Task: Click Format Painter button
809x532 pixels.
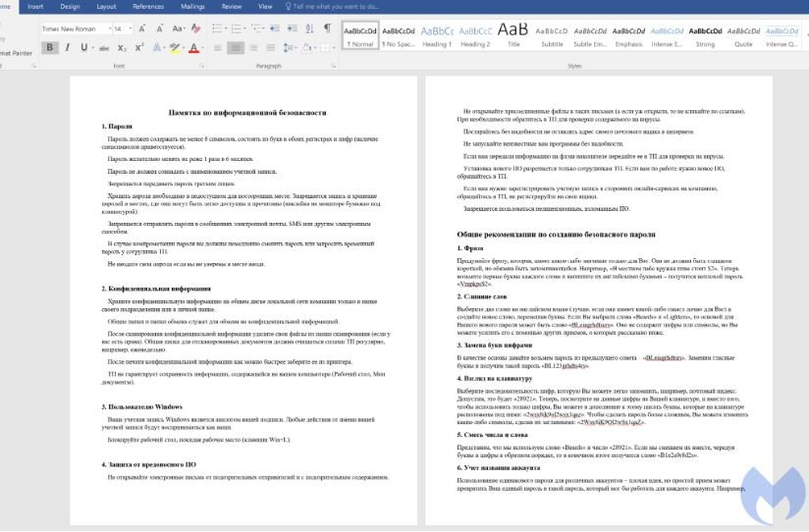Action: point(16,53)
